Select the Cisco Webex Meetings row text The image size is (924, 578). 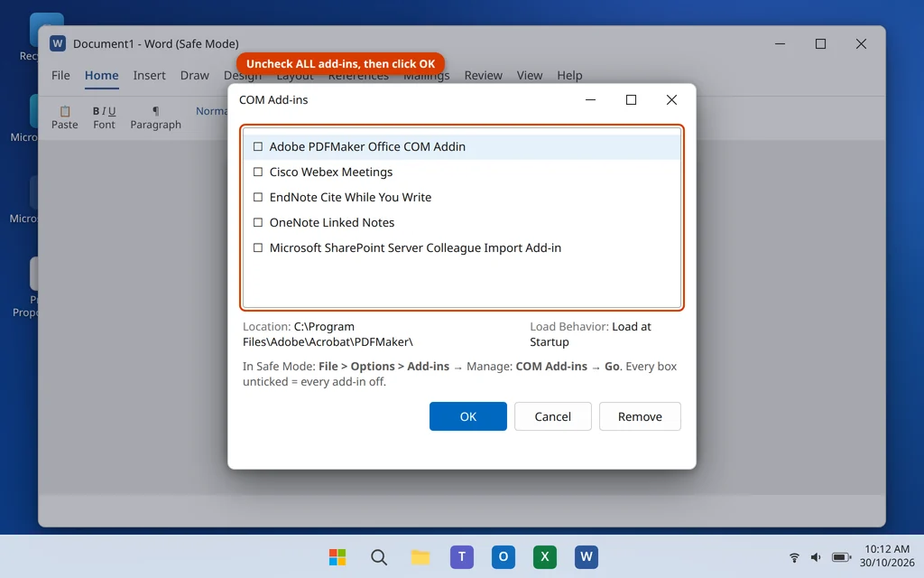[330, 172]
